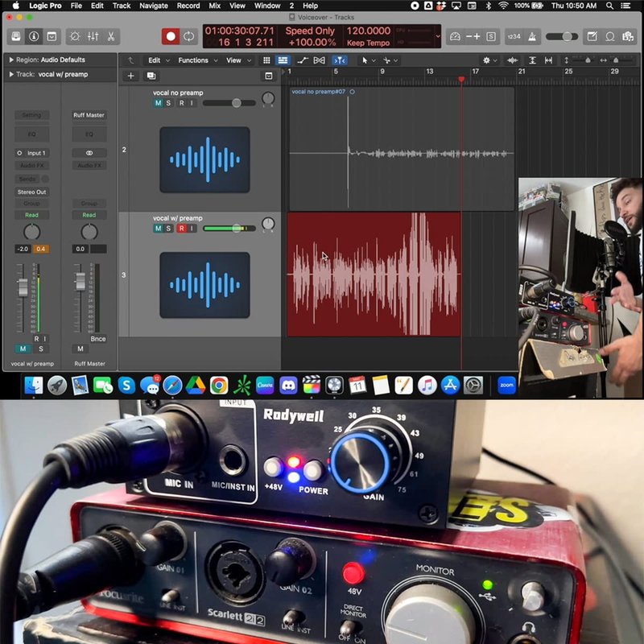Click the back-arrow track hierarchy icon
The height and width of the screenshot is (644, 644).
[x=130, y=60]
